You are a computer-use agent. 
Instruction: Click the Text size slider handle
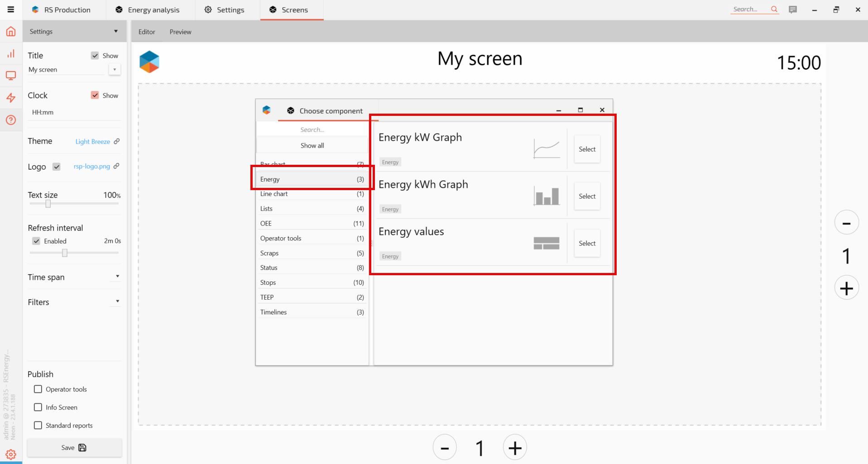(48, 204)
